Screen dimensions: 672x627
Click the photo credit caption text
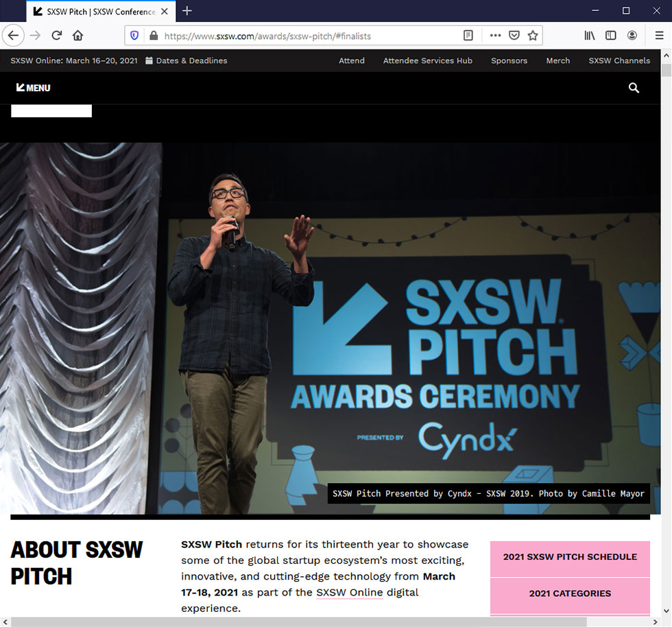488,494
